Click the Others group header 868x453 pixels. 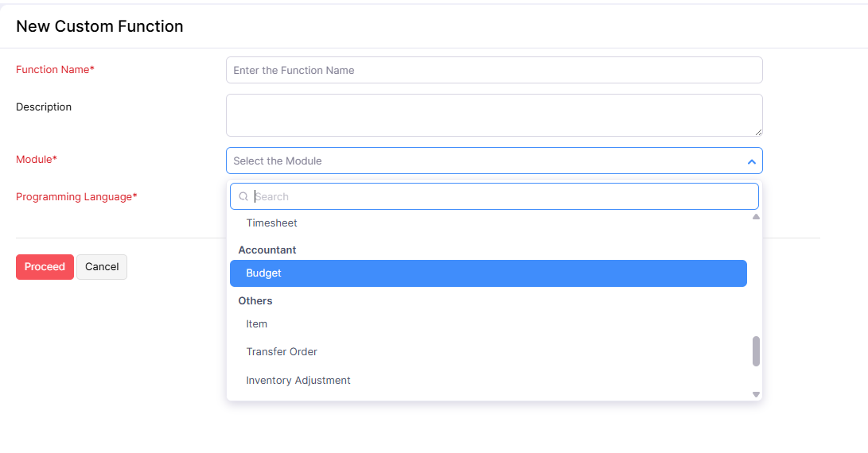(255, 301)
